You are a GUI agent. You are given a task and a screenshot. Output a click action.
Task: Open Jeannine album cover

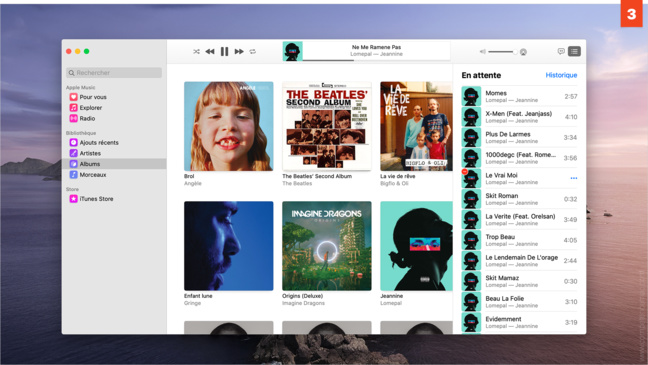(x=416, y=246)
